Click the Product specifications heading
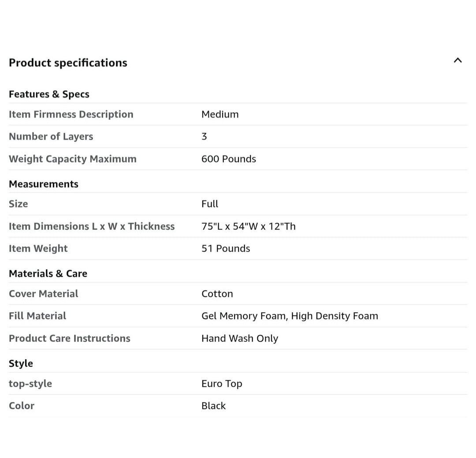476x458 pixels. (68, 63)
